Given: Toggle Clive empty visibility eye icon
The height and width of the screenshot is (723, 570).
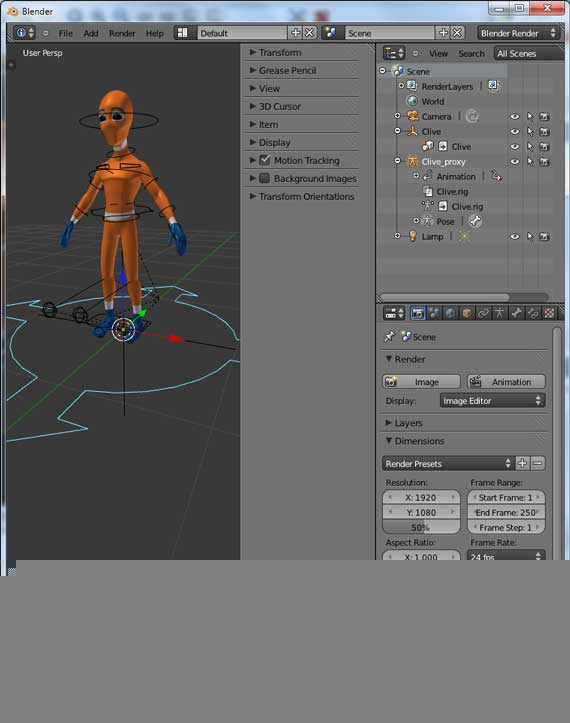Looking at the screenshot, I should click(x=515, y=131).
